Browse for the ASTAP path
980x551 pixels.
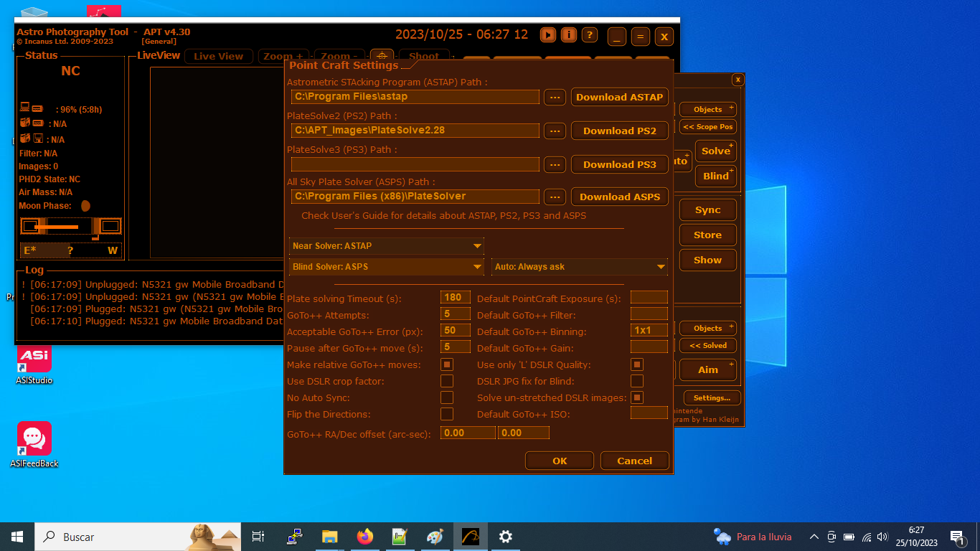[x=555, y=97]
